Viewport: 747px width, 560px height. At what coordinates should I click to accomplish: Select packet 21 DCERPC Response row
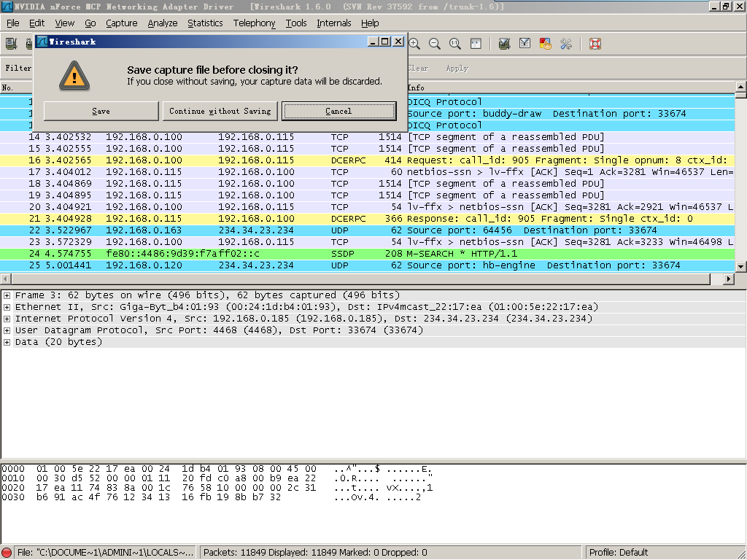tap(368, 219)
